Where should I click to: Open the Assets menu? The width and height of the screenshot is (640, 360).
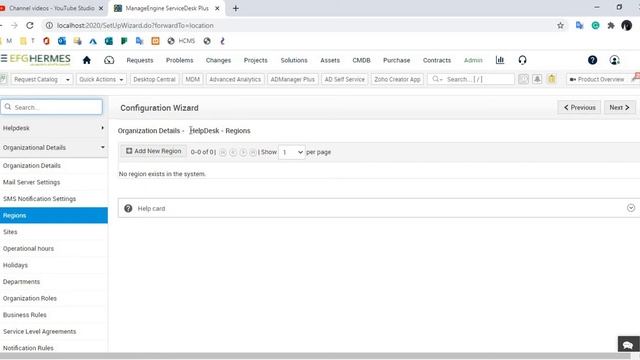pos(330,60)
